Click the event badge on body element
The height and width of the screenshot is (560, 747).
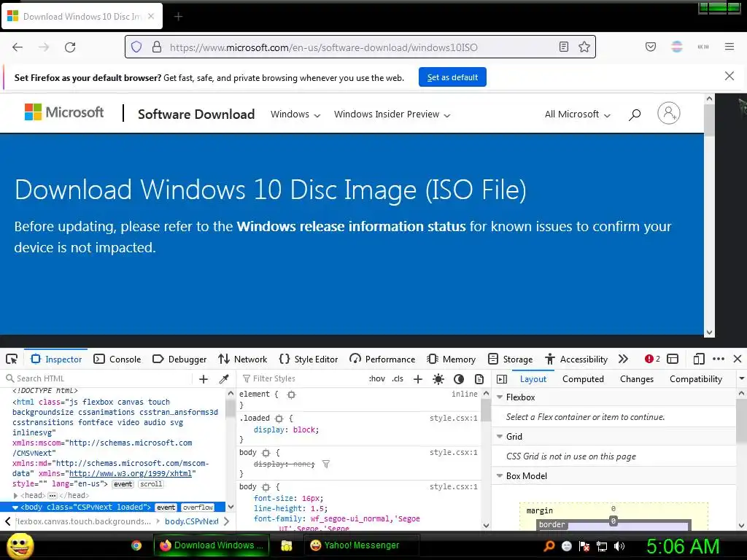coord(166,507)
